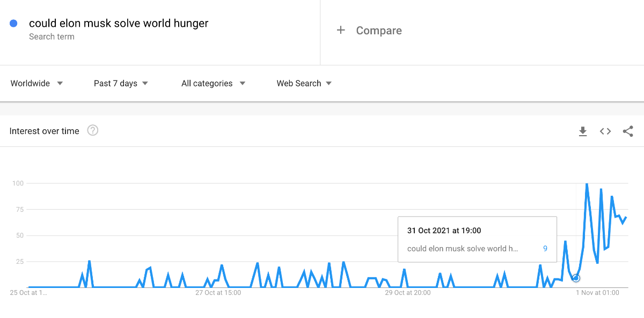Click the Search term subtitle label
This screenshot has height=318, width=644.
(52, 37)
